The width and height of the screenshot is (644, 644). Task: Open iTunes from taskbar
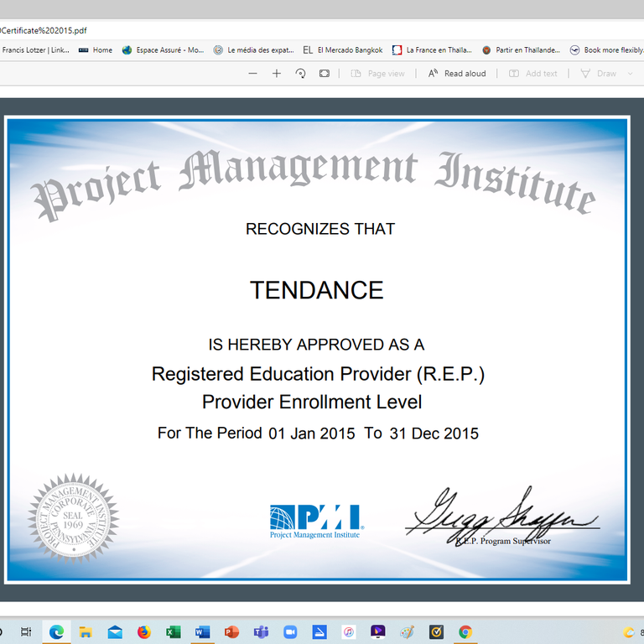pos(349,631)
